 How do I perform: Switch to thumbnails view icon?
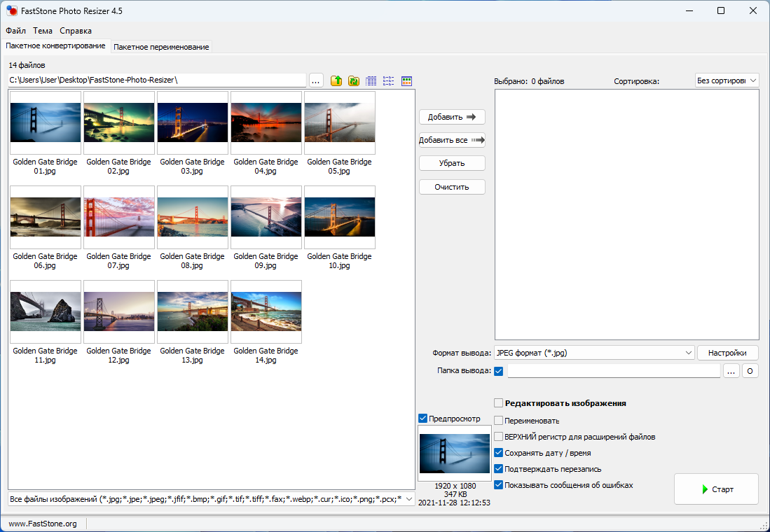coord(406,81)
